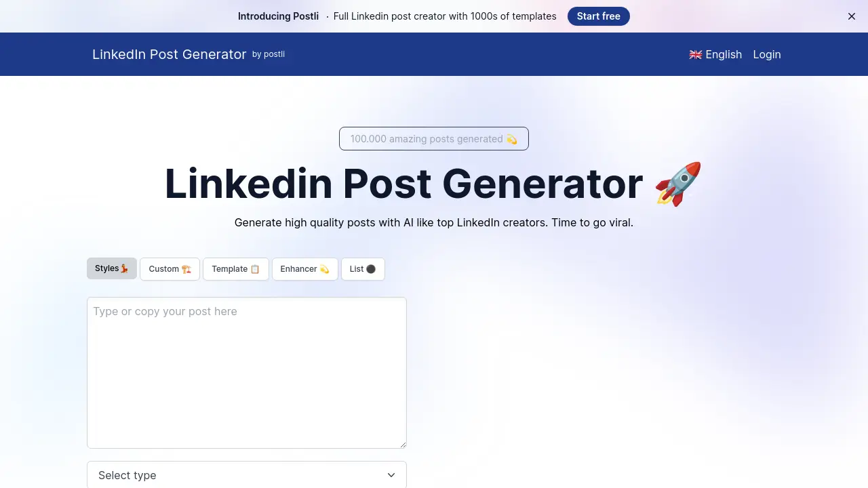The width and height of the screenshot is (868, 488).
Task: Open the Introducing Postli link
Action: (278, 16)
